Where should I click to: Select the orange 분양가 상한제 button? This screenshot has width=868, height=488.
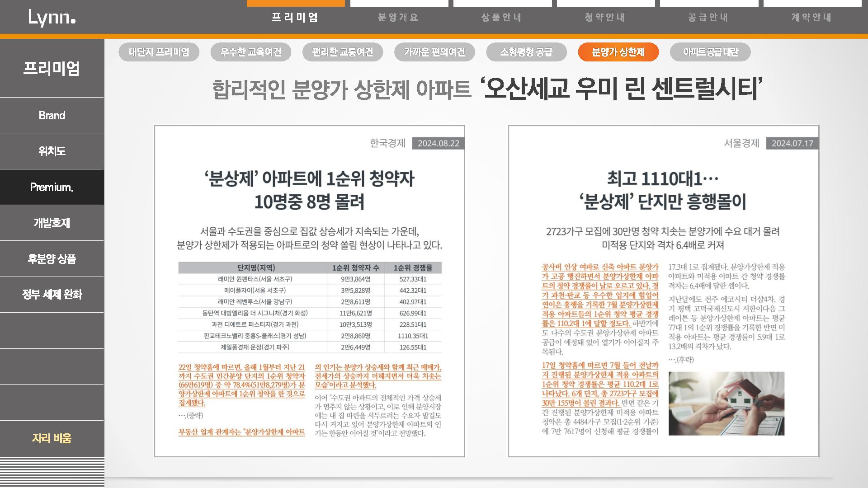[x=618, y=52]
